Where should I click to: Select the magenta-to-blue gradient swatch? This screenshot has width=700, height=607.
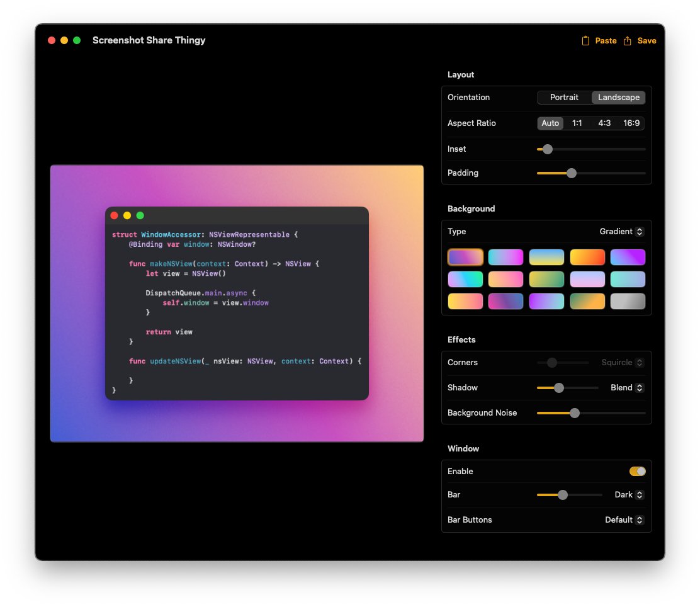click(505, 302)
